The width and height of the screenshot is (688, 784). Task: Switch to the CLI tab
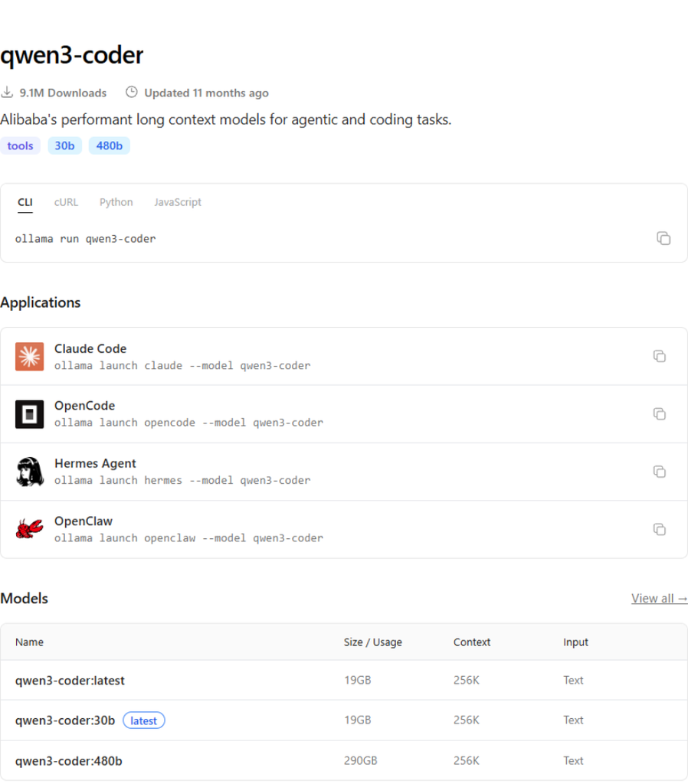coord(25,202)
